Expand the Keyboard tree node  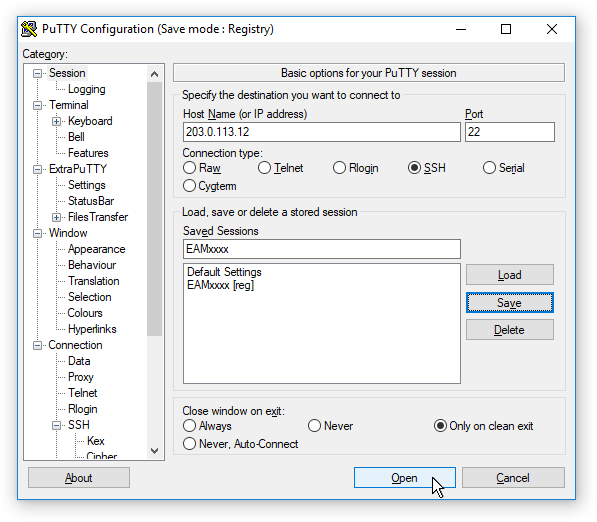click(56, 121)
